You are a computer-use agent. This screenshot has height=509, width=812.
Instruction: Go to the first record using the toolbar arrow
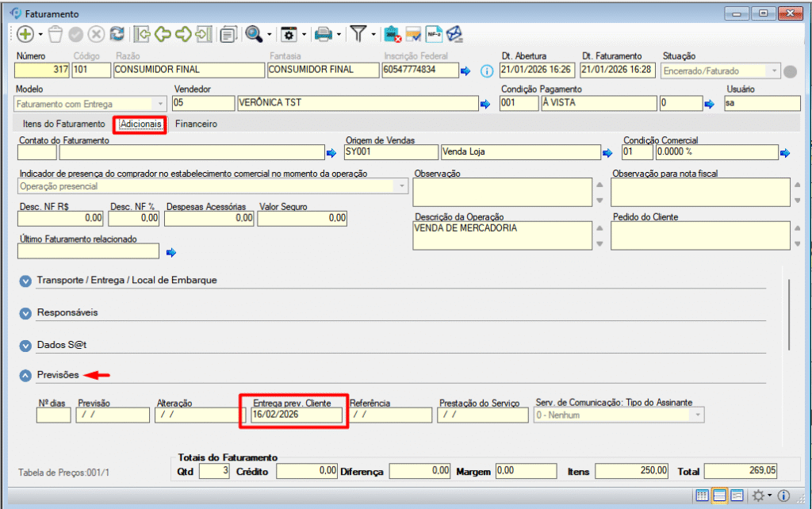point(143,34)
